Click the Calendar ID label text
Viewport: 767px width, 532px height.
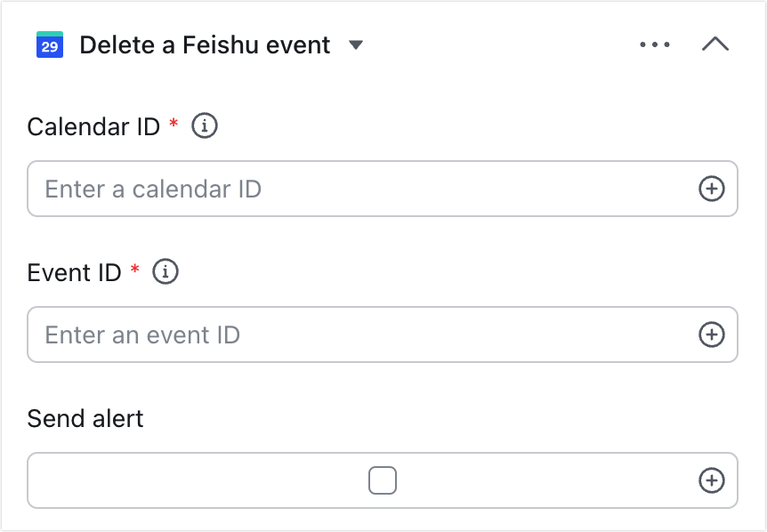93,126
